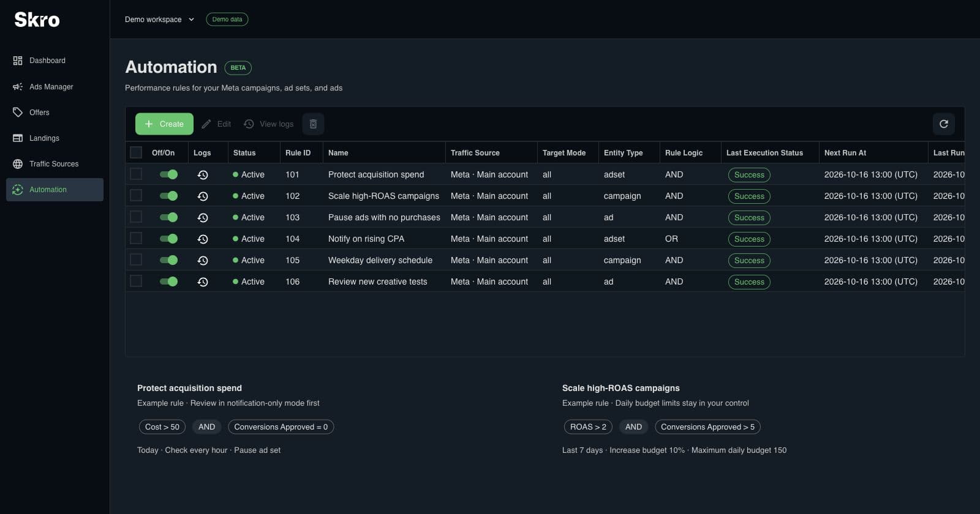Viewport: 980px width, 514px height.
Task: Go to Dashboard in sidebar
Action: tap(55, 61)
